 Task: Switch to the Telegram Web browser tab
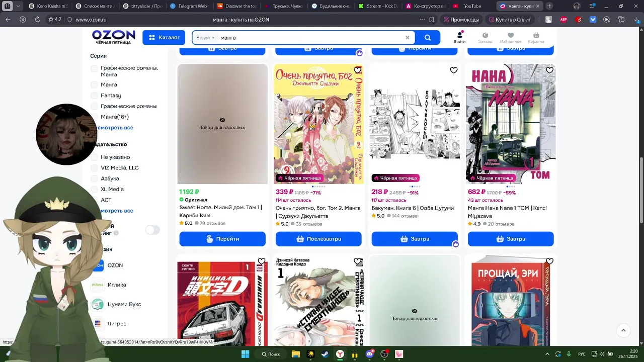point(189,6)
